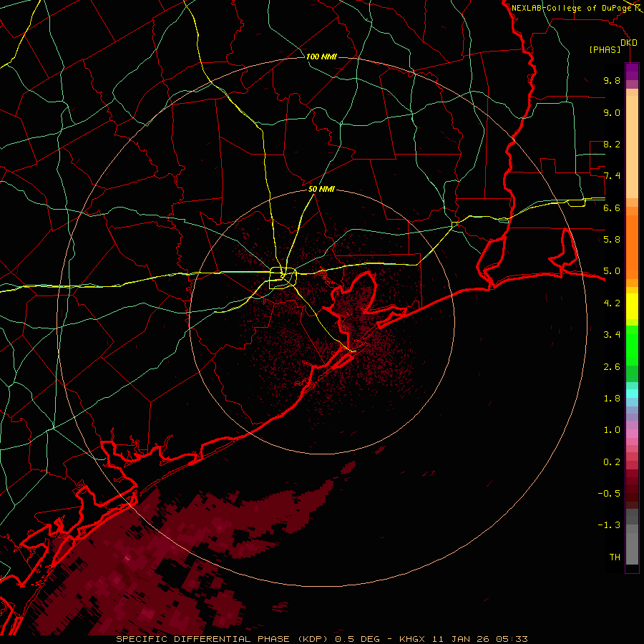Click the 6.6 legend value
This screenshot has height=644, width=644.
(x=612, y=208)
